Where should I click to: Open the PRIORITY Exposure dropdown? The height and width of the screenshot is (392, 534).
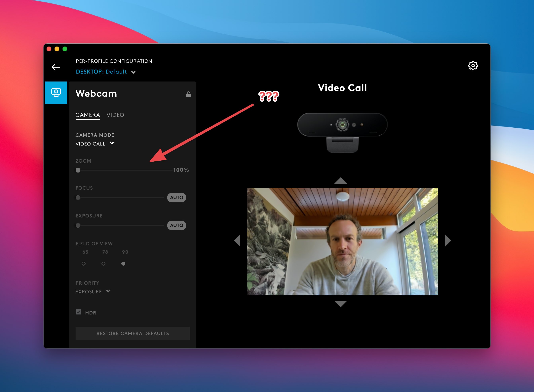tap(93, 292)
